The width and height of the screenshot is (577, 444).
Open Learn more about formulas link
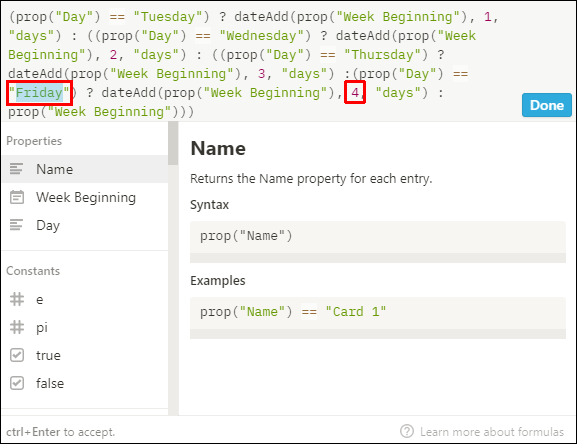pyautogui.click(x=492, y=431)
